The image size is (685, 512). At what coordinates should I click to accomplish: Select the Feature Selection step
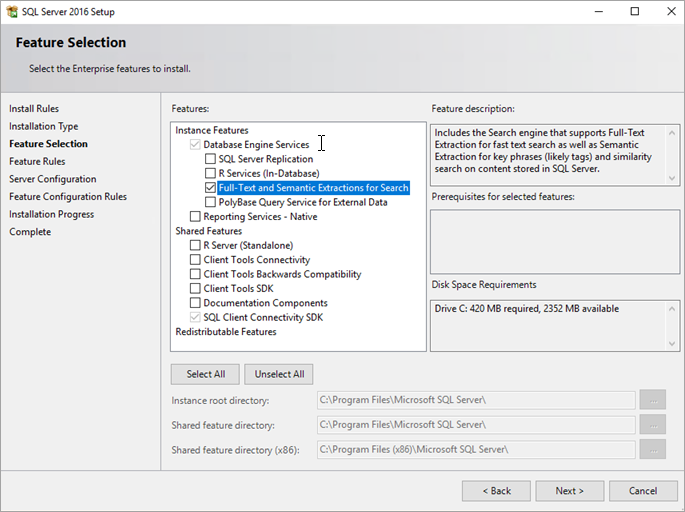(48, 144)
